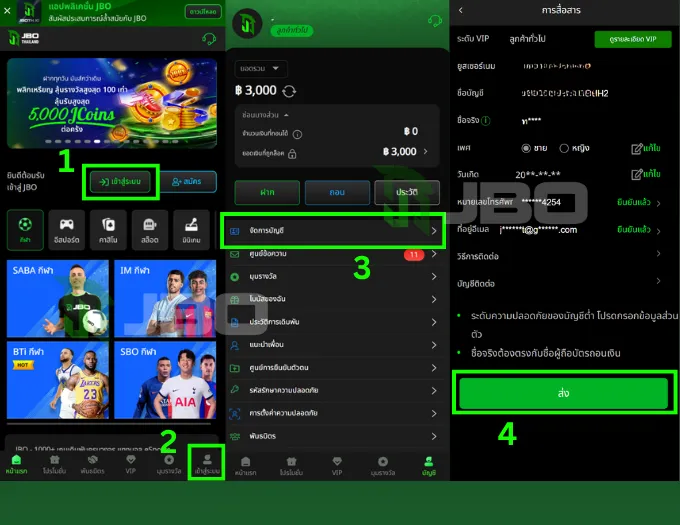
Task: Refresh the ฿3,000 balance
Action: [289, 91]
